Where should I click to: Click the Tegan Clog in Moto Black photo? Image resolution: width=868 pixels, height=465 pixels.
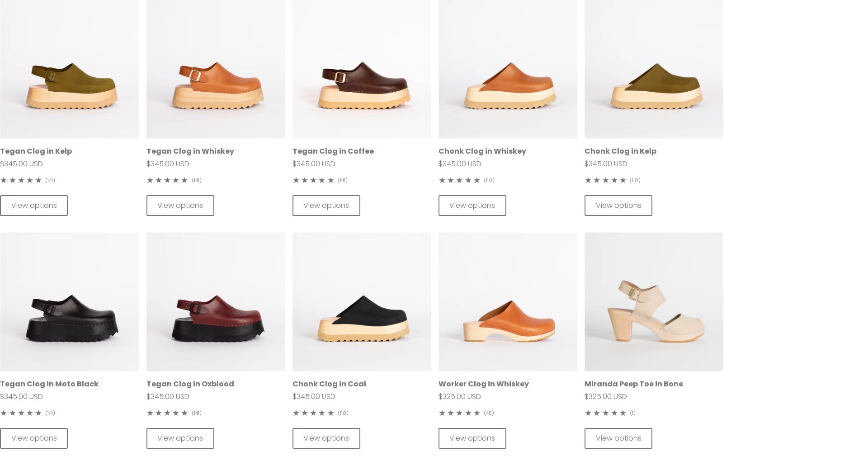[70, 301]
